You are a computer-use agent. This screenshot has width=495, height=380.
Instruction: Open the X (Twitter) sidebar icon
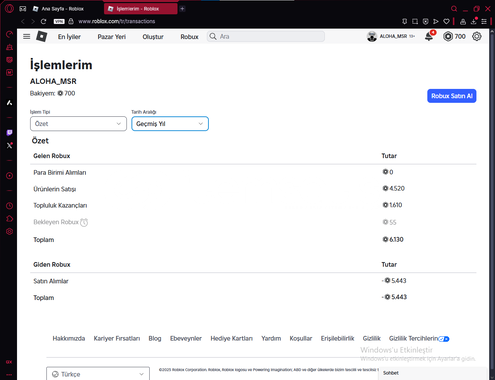point(9,146)
